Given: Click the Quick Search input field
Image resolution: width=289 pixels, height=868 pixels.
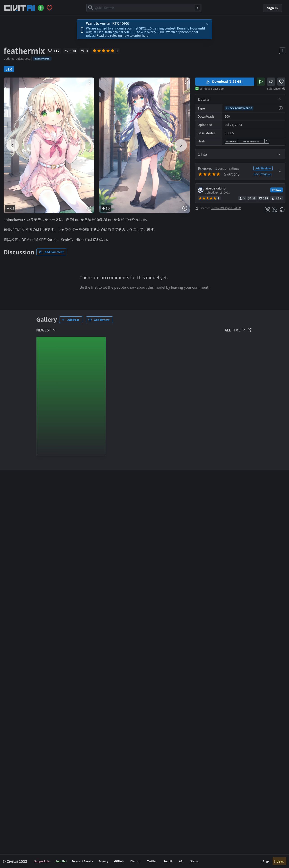Looking at the screenshot, I should (x=144, y=8).
